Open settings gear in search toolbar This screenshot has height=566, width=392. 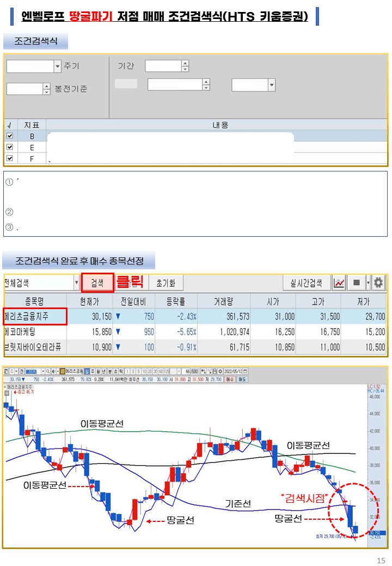(378, 283)
